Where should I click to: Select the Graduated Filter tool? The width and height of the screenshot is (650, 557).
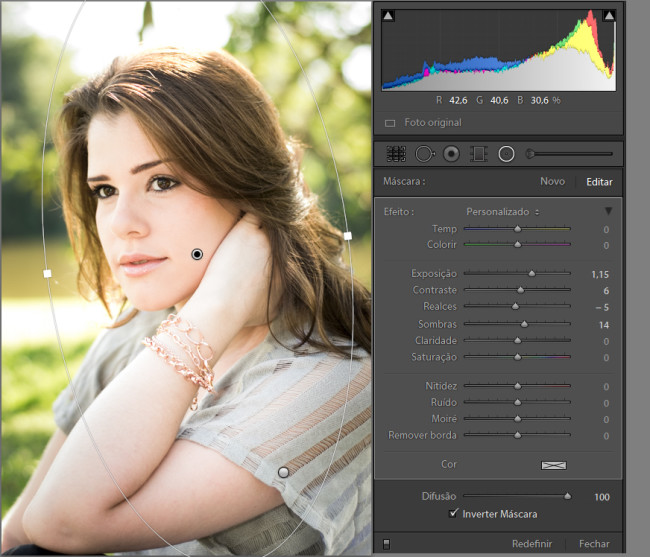pyautogui.click(x=478, y=154)
